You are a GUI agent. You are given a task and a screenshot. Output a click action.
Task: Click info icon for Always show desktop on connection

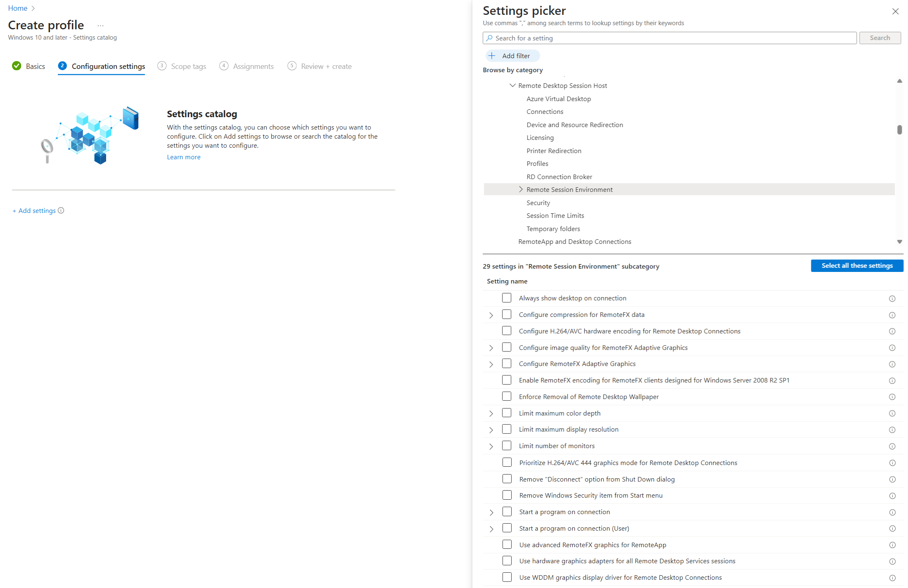[x=892, y=298]
